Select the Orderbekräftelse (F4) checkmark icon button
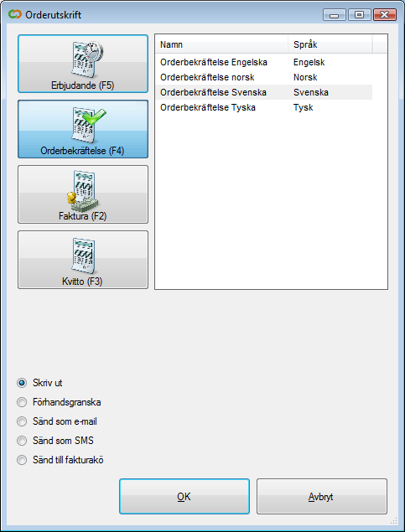Image resolution: width=405 pixels, height=532 pixels. [83, 129]
